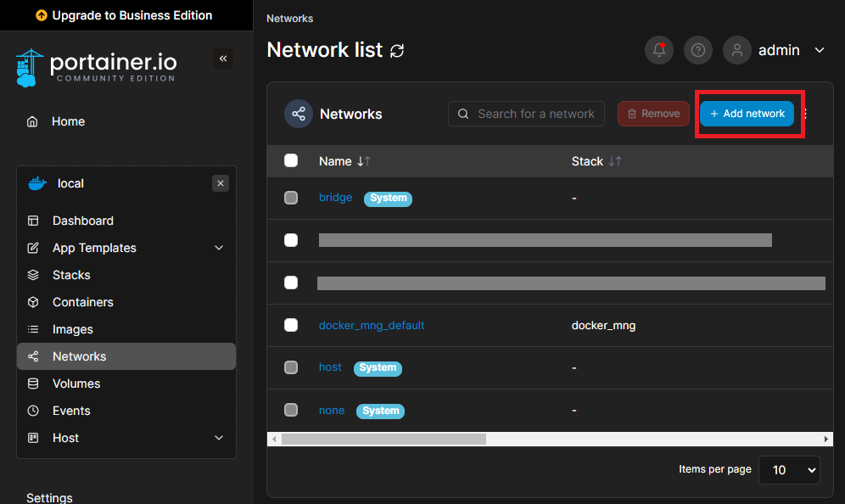
Task: Open the Items per page dropdown
Action: pyautogui.click(x=789, y=469)
